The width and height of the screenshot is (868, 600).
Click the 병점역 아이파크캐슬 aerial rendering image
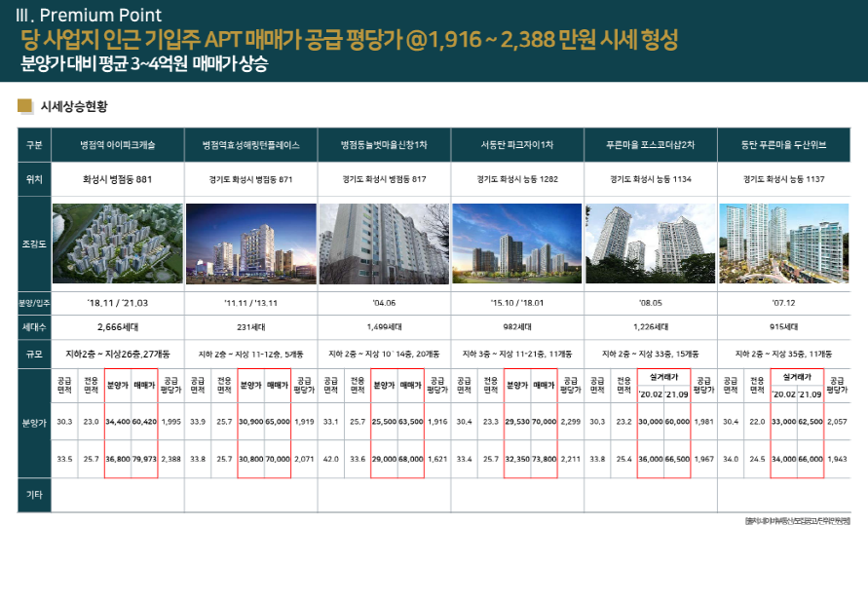[117, 243]
